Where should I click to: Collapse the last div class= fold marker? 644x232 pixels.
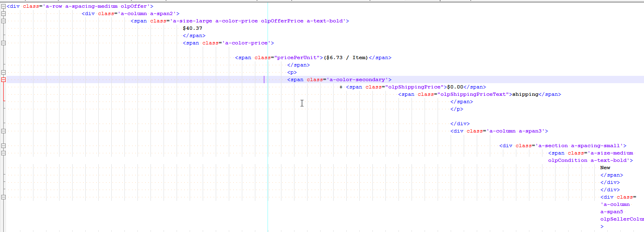[x=3, y=197]
